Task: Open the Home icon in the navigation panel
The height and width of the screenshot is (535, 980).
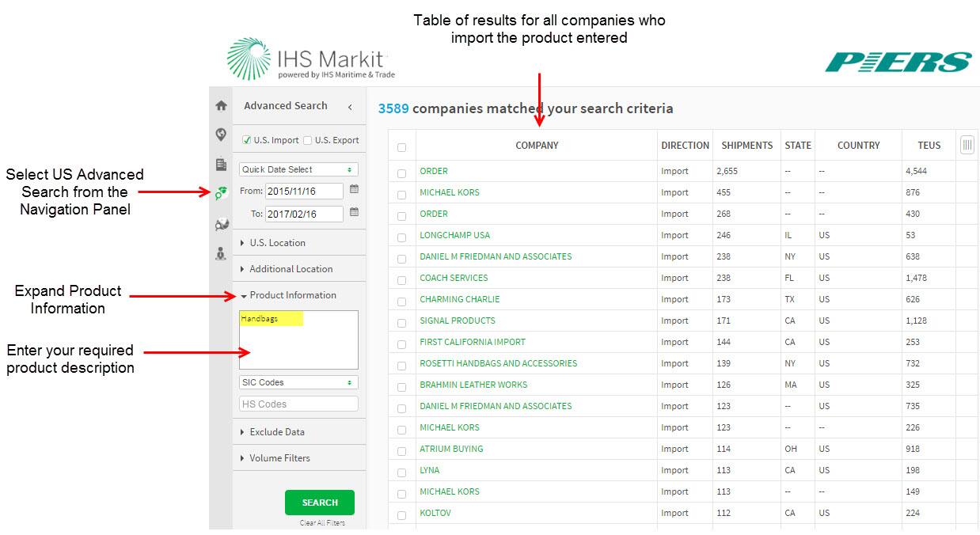Action: (x=221, y=106)
